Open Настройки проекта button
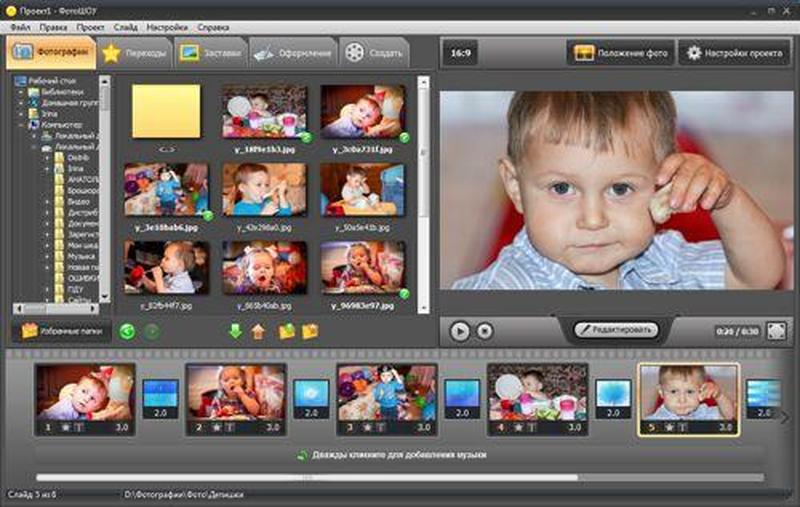 click(x=734, y=53)
